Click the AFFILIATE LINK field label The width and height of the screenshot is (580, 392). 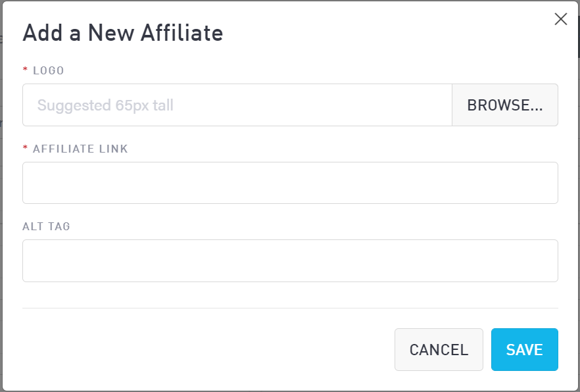(80, 149)
